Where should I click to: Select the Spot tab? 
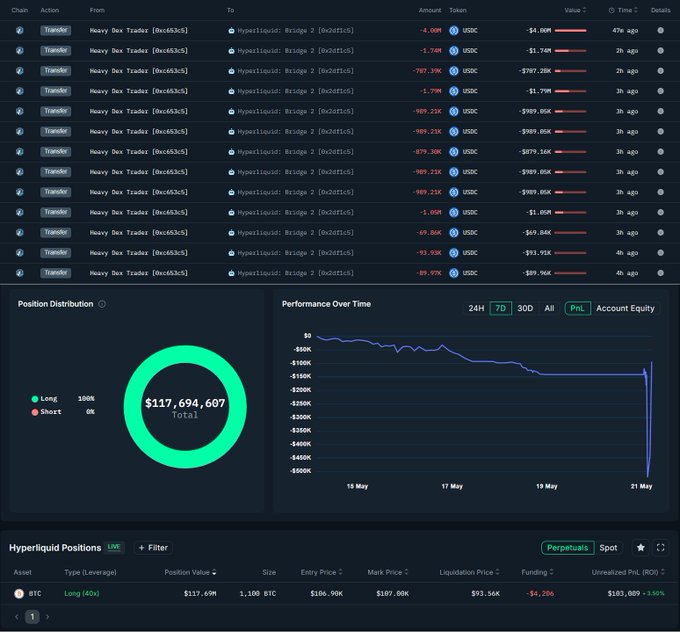tap(608, 548)
